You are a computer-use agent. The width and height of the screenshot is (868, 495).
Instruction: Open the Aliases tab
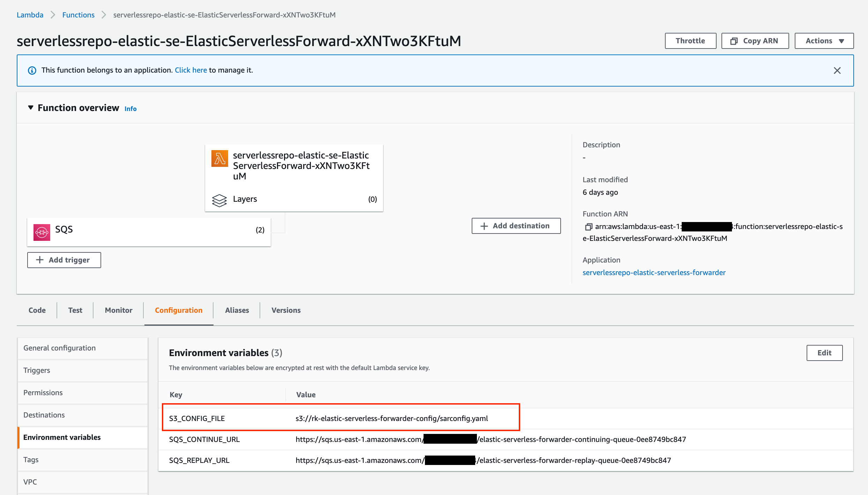point(237,310)
